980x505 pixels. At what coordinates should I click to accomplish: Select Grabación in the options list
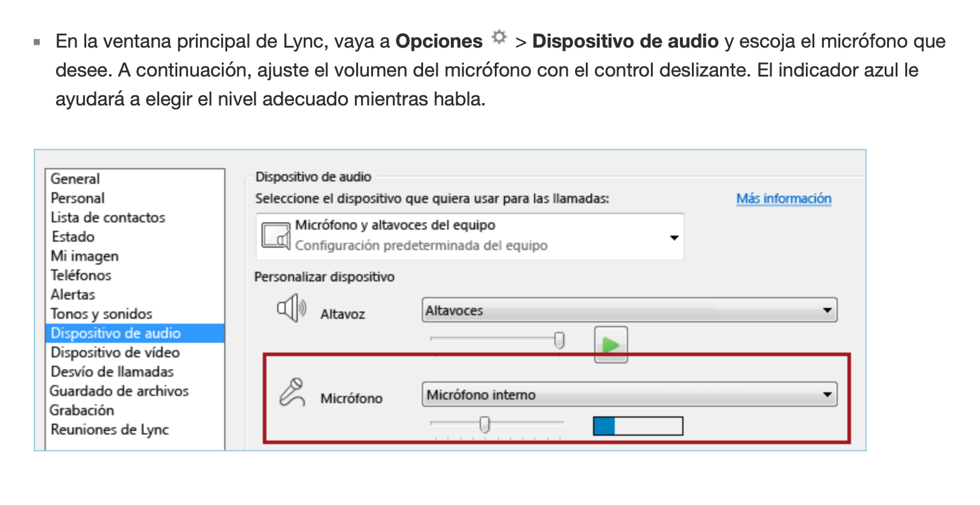tap(82, 410)
